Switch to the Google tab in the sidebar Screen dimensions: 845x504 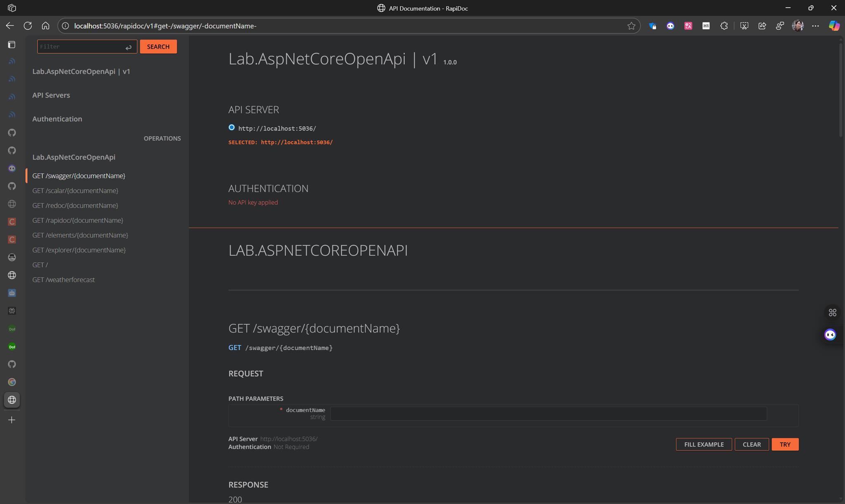click(12, 382)
